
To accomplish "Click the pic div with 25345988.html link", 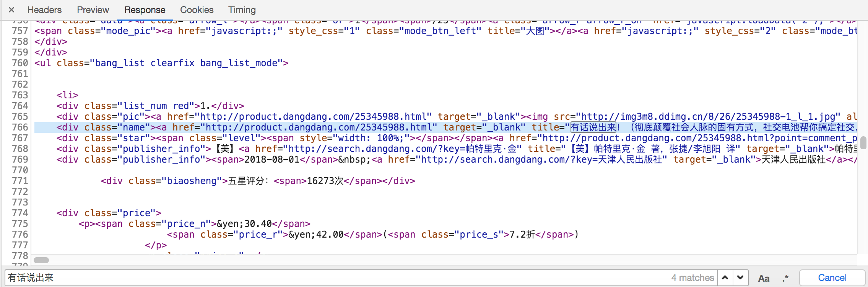I will [x=457, y=117].
